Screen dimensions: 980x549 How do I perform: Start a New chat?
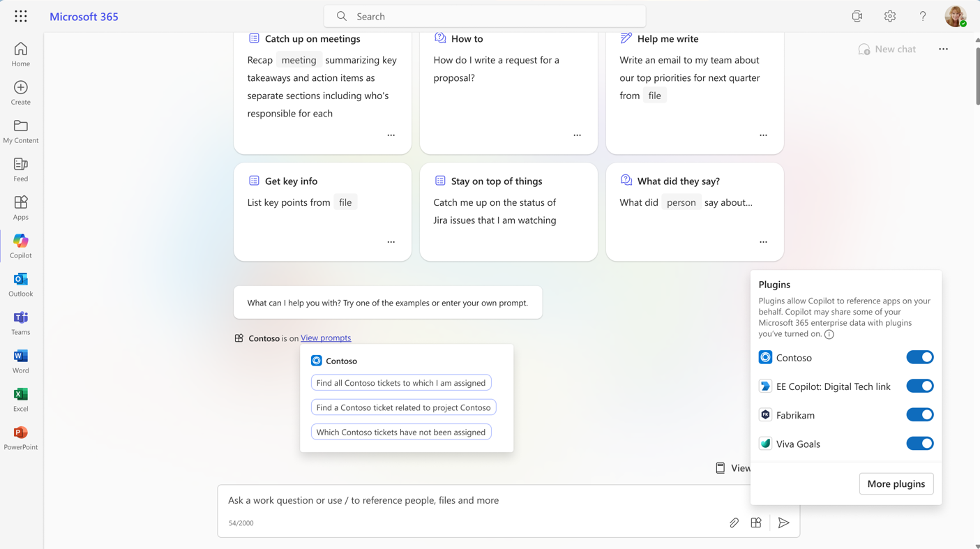(x=887, y=49)
